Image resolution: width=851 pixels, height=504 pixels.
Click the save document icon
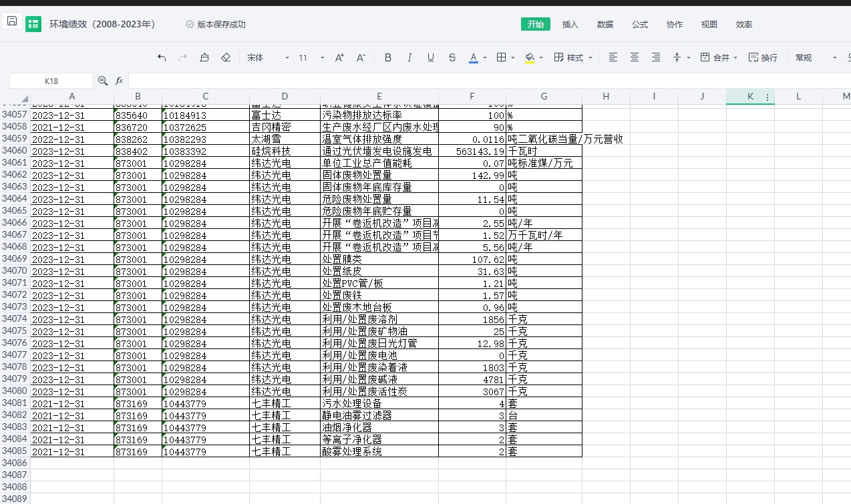[x=11, y=21]
